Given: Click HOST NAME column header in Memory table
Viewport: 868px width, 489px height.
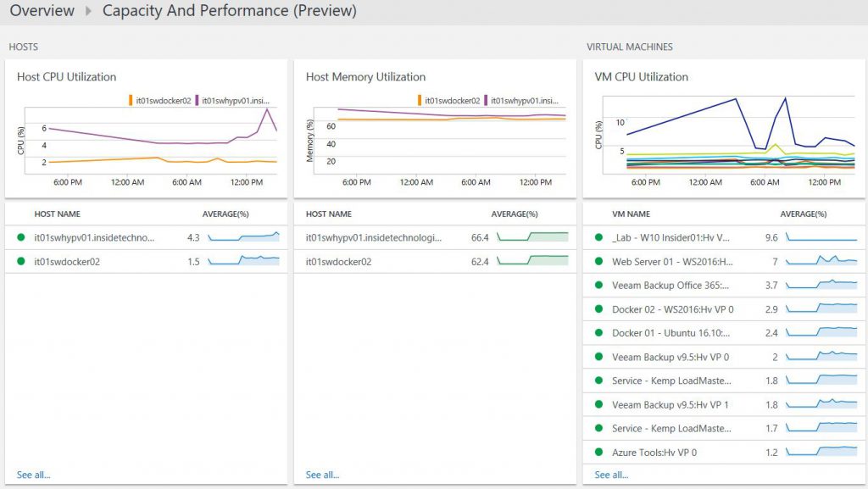Looking at the screenshot, I should (329, 214).
